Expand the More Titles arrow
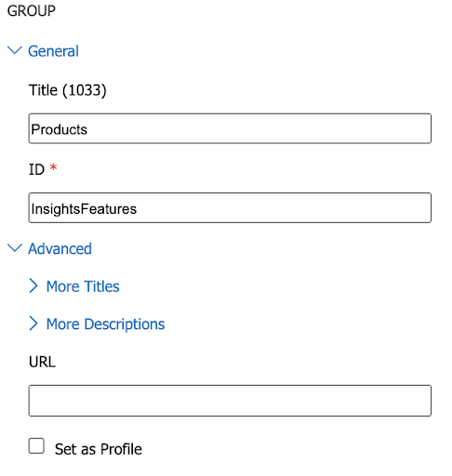The width and height of the screenshot is (452, 476). [x=33, y=285]
